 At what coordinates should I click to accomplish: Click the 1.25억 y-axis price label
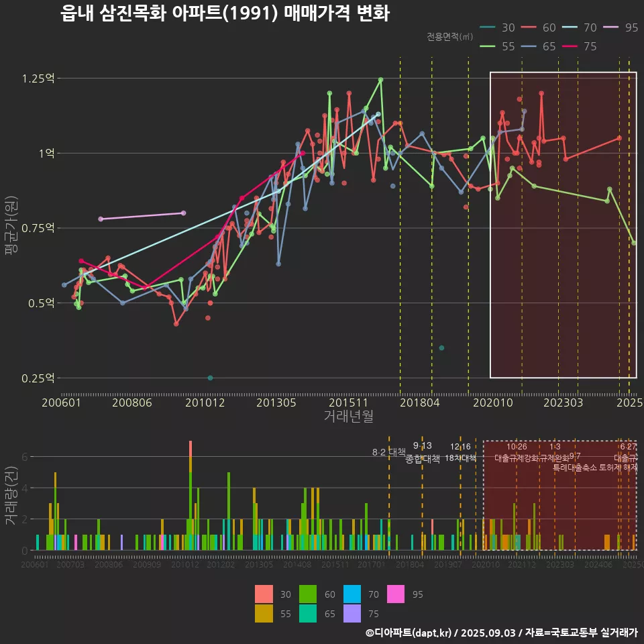[38, 78]
